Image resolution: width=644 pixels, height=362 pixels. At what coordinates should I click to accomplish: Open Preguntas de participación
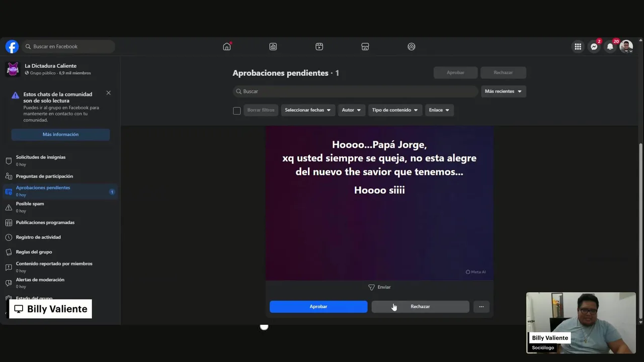(60, 176)
